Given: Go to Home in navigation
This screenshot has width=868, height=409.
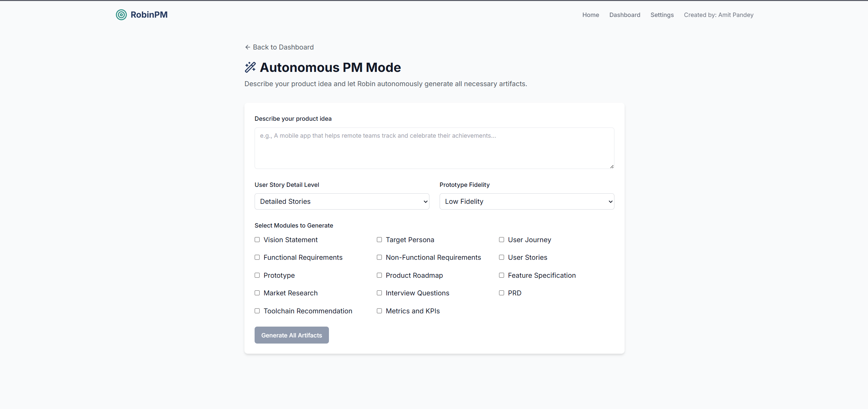Looking at the screenshot, I should click(x=590, y=15).
